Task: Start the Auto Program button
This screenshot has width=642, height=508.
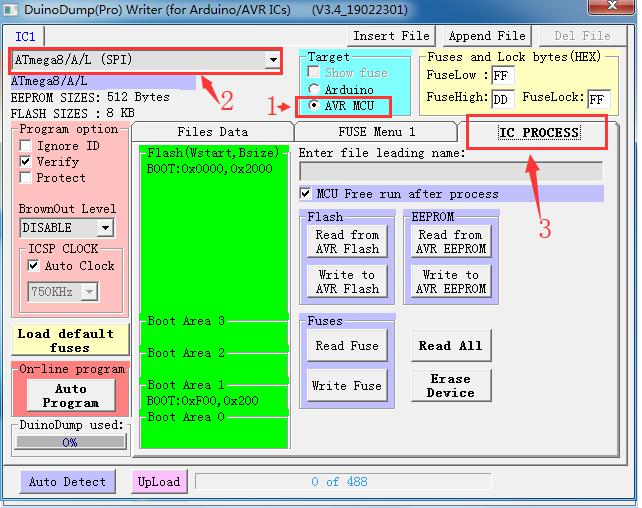Action: (71, 395)
